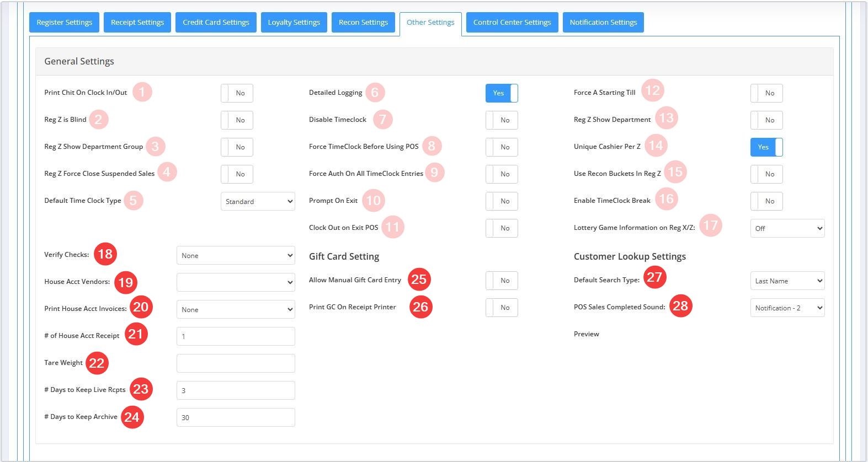Open the Default Time Clock Type dropdown

pyautogui.click(x=258, y=201)
